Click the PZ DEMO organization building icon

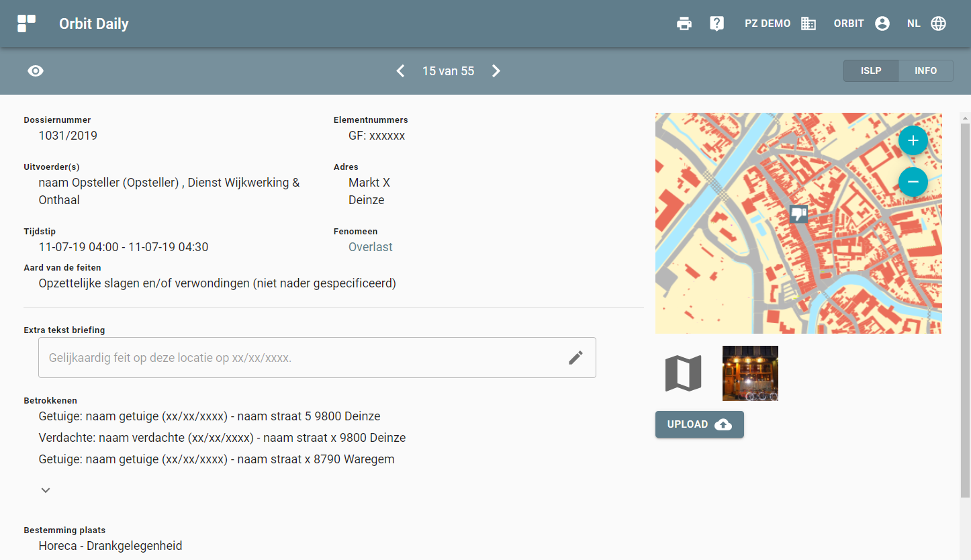pos(808,24)
